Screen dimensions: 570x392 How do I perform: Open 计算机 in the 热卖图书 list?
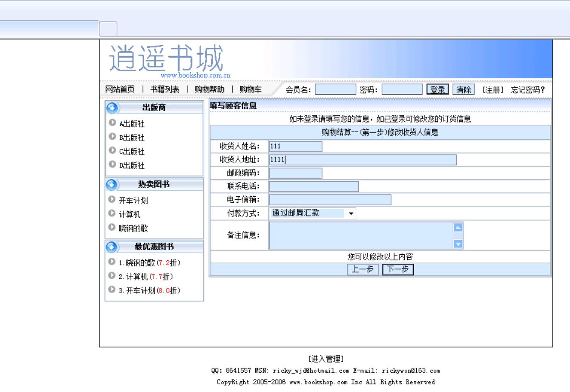click(x=130, y=214)
